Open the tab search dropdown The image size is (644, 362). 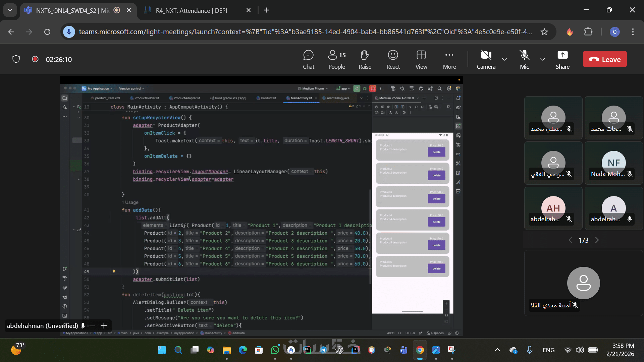(10, 10)
